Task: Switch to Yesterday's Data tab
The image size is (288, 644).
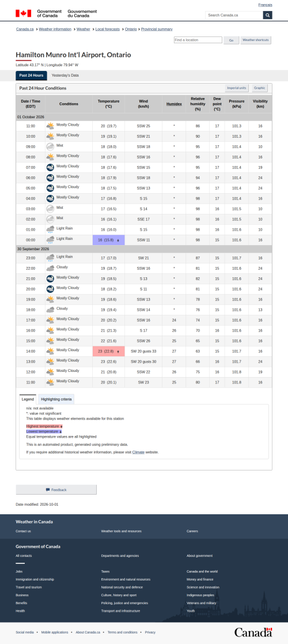Action: [65, 76]
